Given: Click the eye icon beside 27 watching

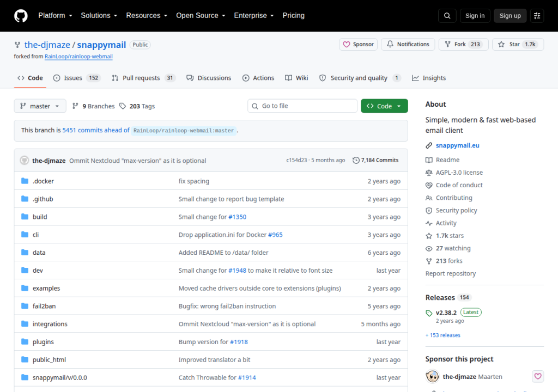Looking at the screenshot, I should tap(429, 249).
